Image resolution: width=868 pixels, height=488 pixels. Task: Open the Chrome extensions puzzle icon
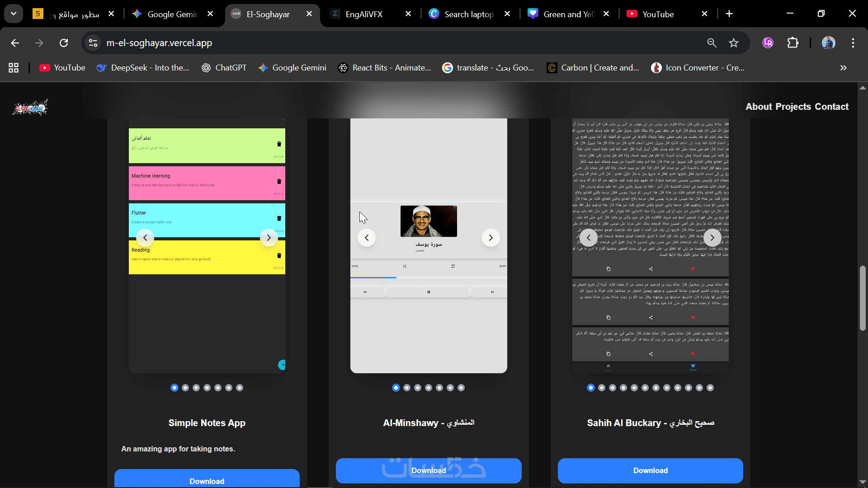coord(793,43)
